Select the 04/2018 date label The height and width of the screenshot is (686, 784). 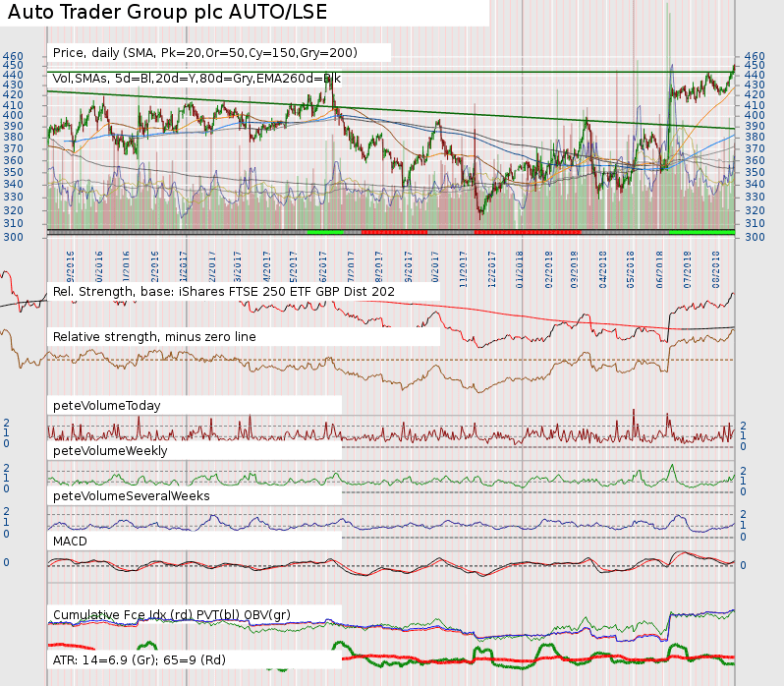click(x=603, y=269)
